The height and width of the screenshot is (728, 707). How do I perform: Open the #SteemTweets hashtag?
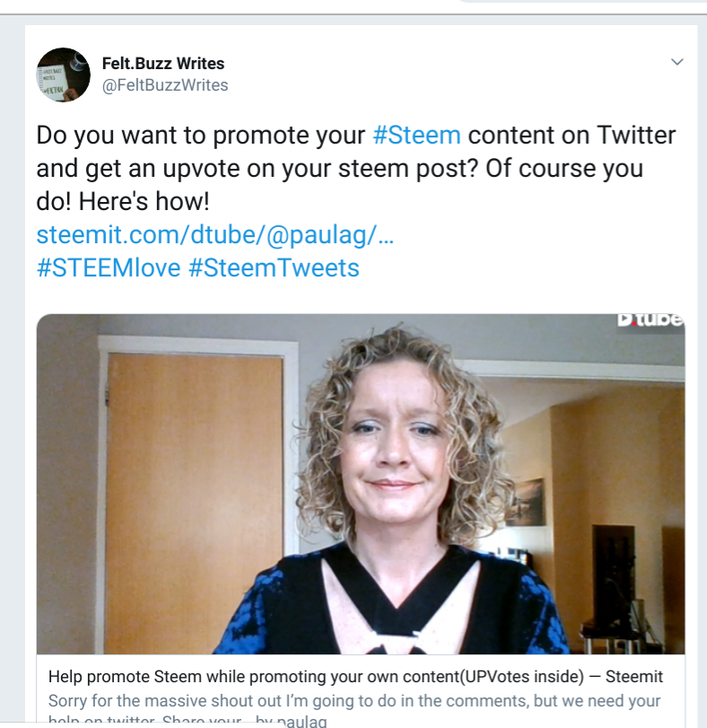coord(274,268)
